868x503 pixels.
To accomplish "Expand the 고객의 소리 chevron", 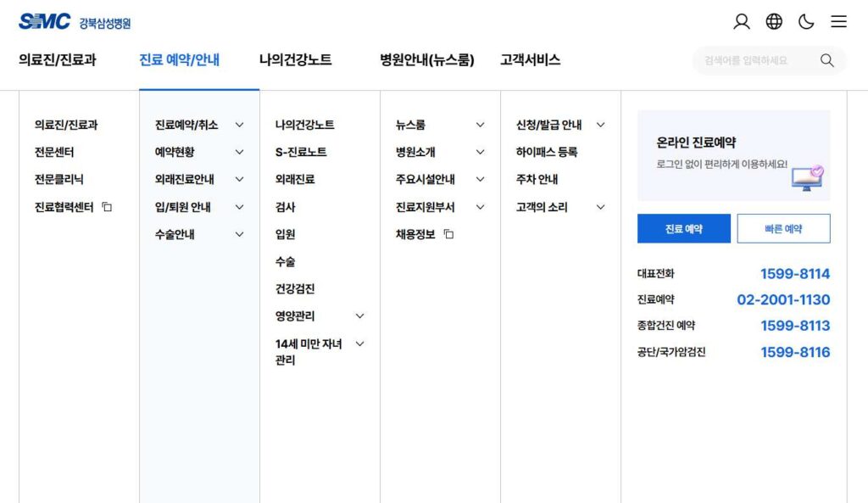I will coord(601,207).
